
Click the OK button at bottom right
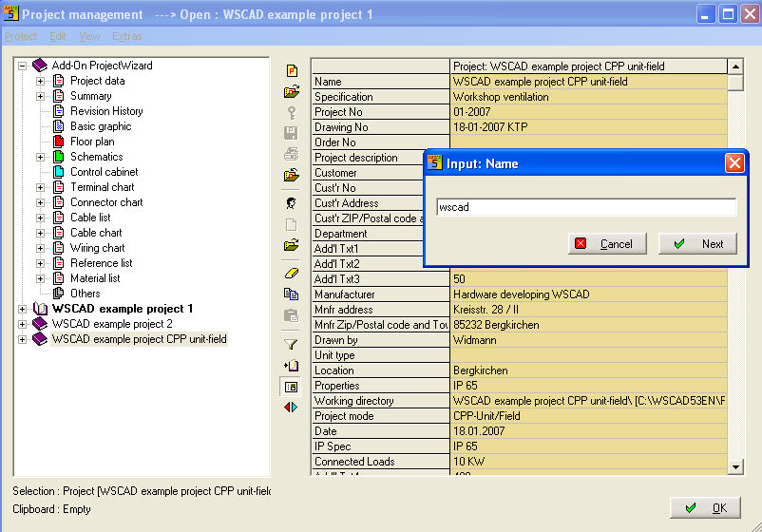[x=705, y=507]
